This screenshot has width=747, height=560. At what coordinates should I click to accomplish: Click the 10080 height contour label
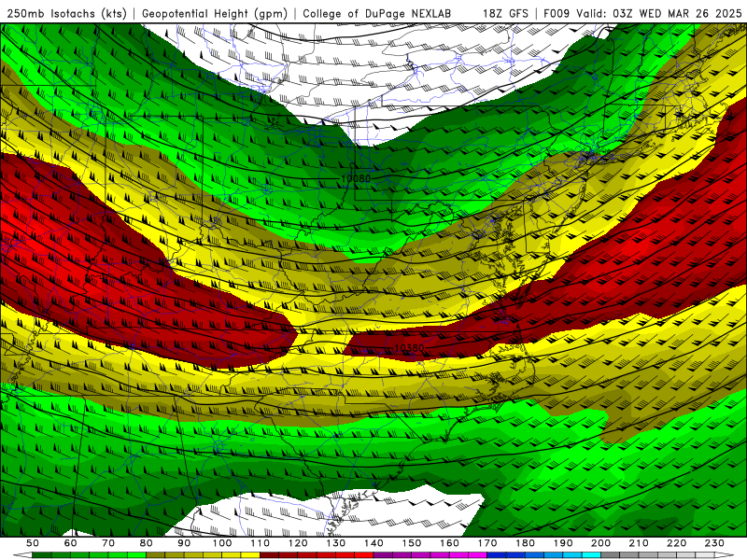point(356,178)
